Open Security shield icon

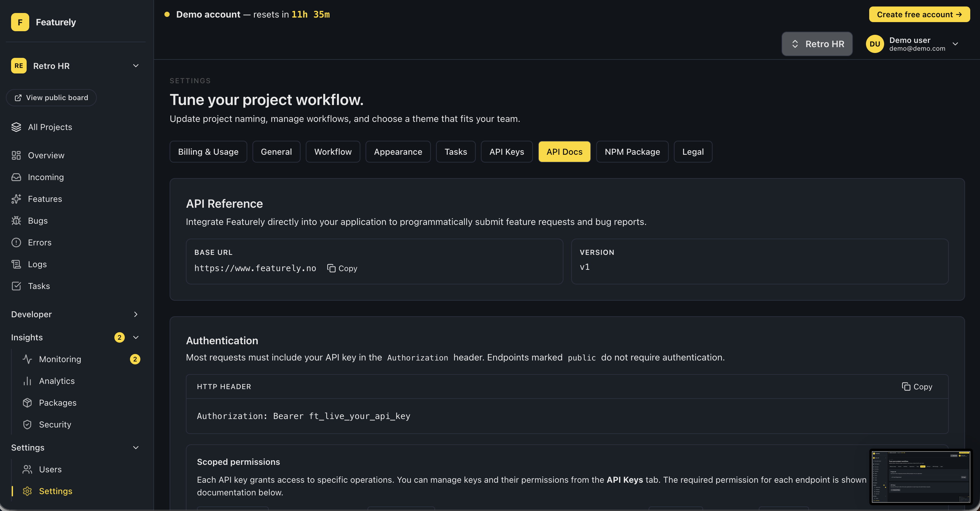27,424
